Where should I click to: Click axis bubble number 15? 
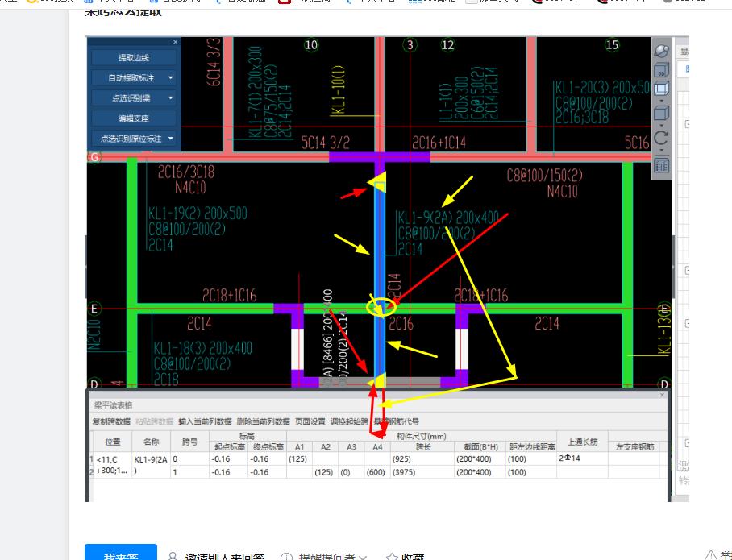coord(612,45)
